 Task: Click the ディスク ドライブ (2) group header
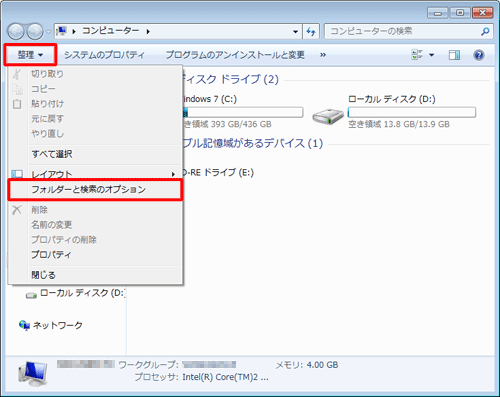[231, 79]
